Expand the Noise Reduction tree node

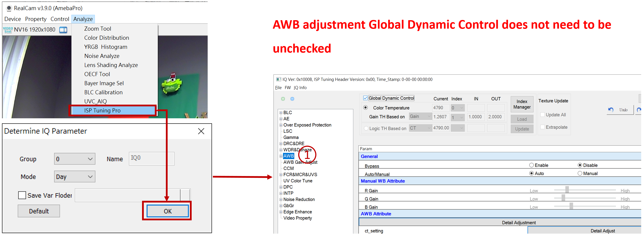click(281, 199)
